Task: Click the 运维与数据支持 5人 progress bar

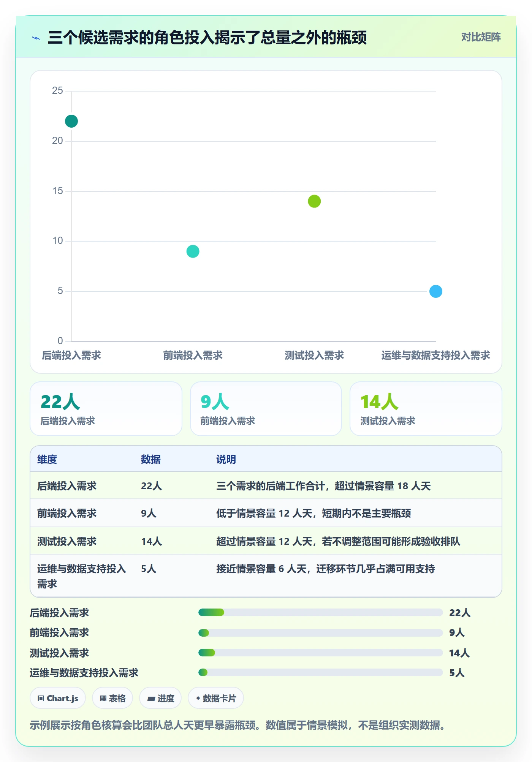Action: (320, 672)
